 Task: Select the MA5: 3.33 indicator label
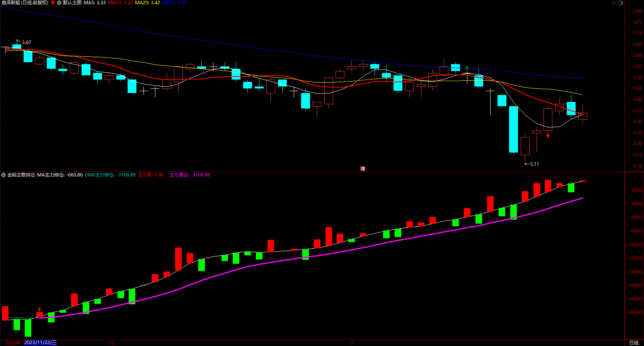pyautogui.click(x=95, y=3)
